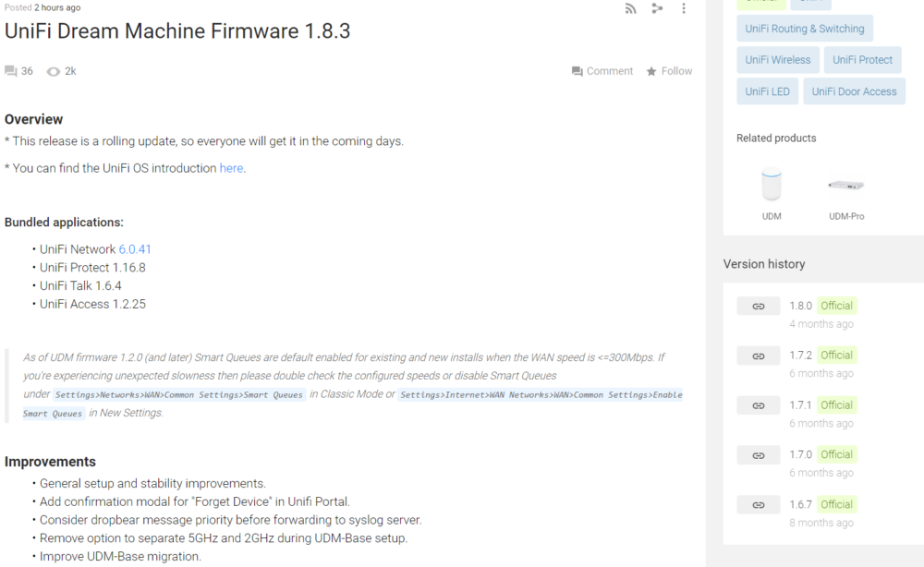The height and width of the screenshot is (567, 924).
Task: Open the RSS feed icon
Action: (630, 8)
